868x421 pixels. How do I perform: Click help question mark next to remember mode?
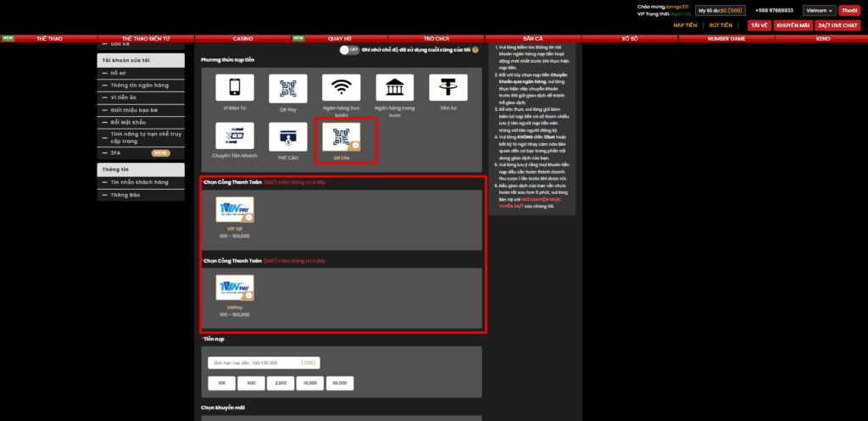click(476, 50)
